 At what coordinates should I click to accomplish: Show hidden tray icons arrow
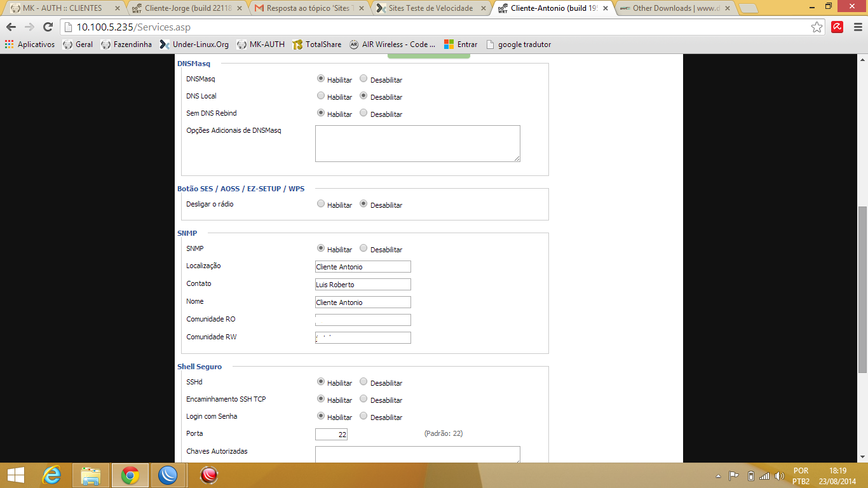click(718, 475)
